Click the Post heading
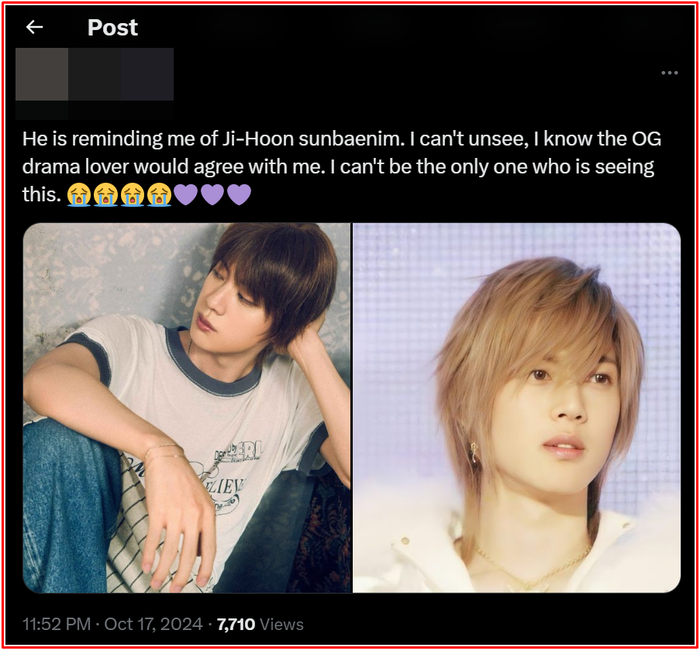 pyautogui.click(x=112, y=28)
